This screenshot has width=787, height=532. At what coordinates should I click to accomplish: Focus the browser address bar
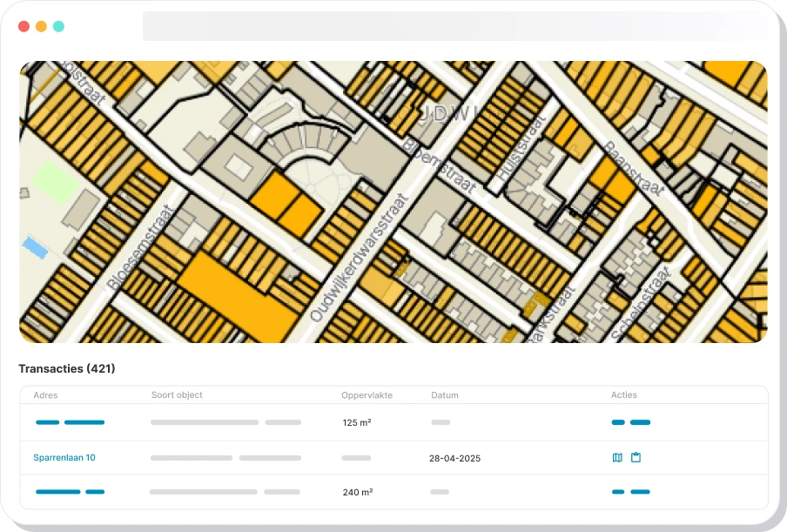point(453,26)
